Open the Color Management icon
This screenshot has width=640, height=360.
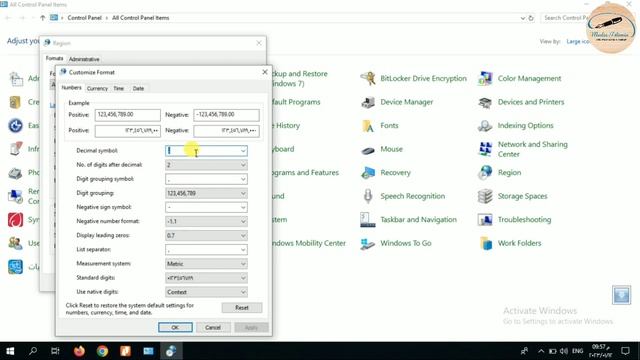[x=485, y=78]
